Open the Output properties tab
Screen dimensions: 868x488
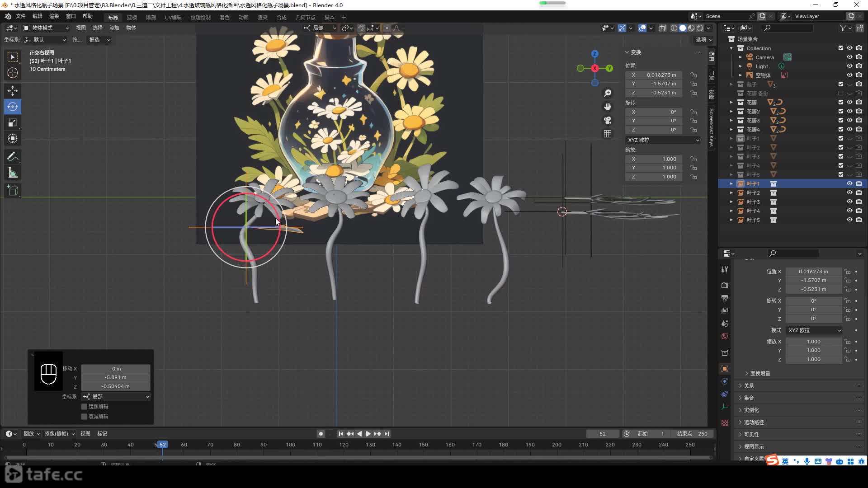pos(725,298)
